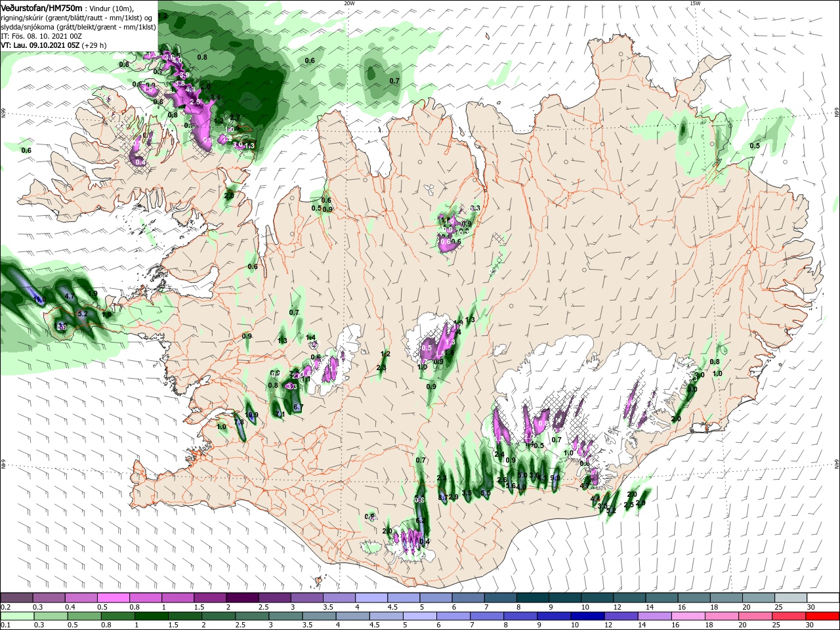Pick the deep blue swatch starting at 10, lower row

(586, 616)
